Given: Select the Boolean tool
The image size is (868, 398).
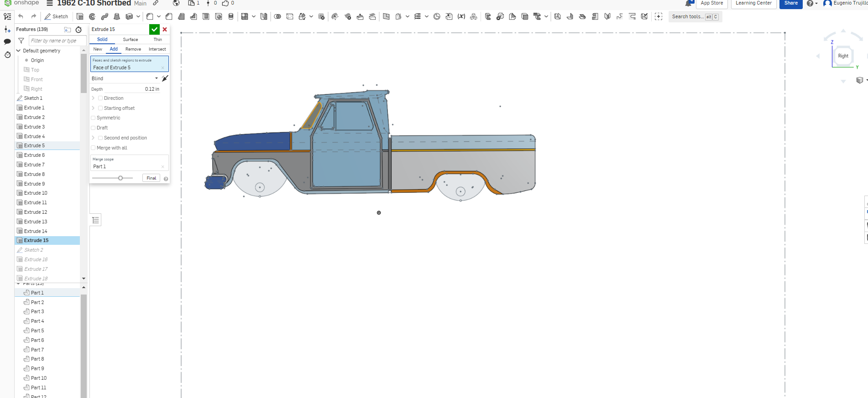Looking at the screenshot, I should 277,16.
